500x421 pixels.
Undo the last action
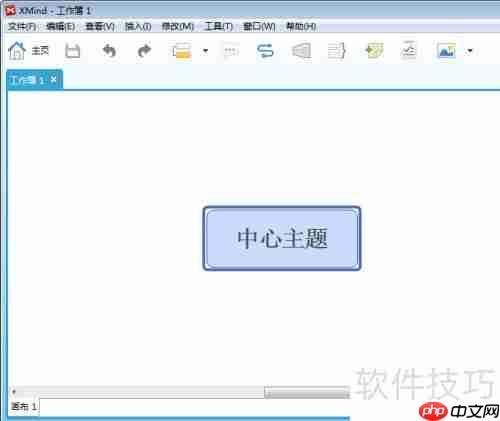[109, 51]
